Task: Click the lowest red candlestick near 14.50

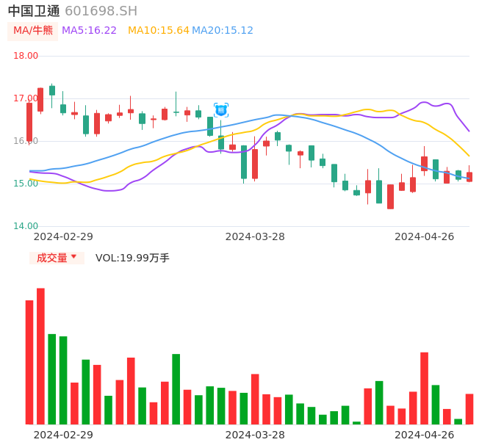Action: pos(391,197)
